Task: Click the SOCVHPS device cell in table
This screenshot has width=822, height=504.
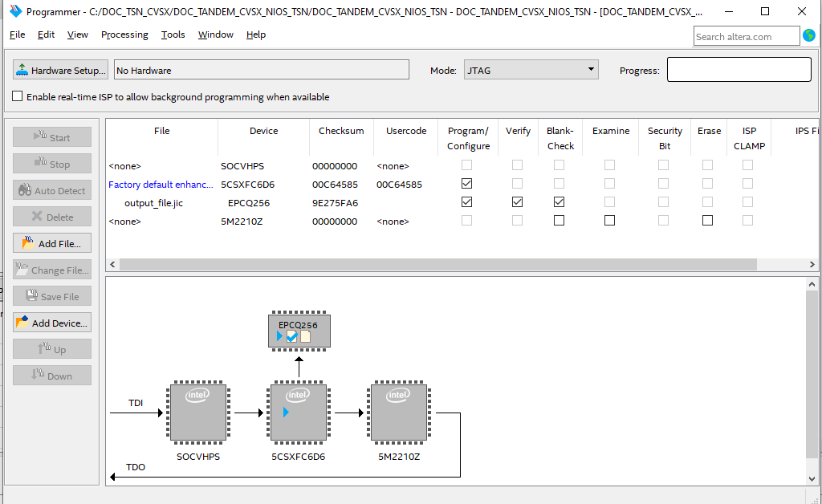Action: 242,166
